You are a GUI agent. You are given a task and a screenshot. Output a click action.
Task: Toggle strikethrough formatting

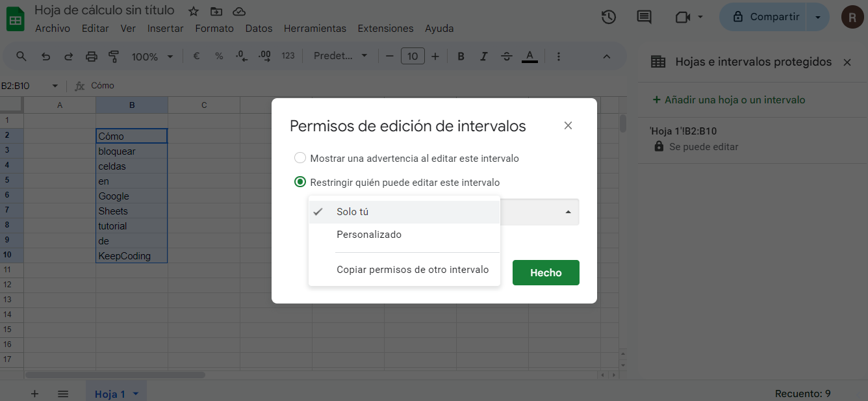click(x=507, y=57)
